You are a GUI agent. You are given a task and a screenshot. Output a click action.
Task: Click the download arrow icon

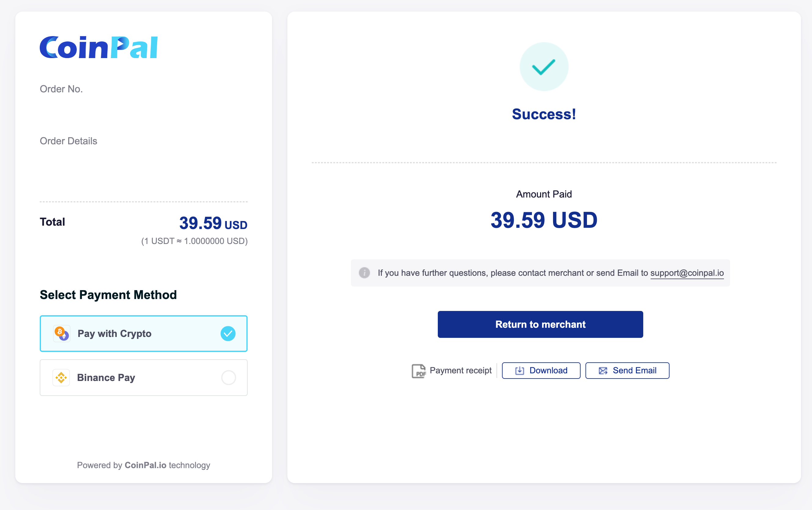pos(519,371)
